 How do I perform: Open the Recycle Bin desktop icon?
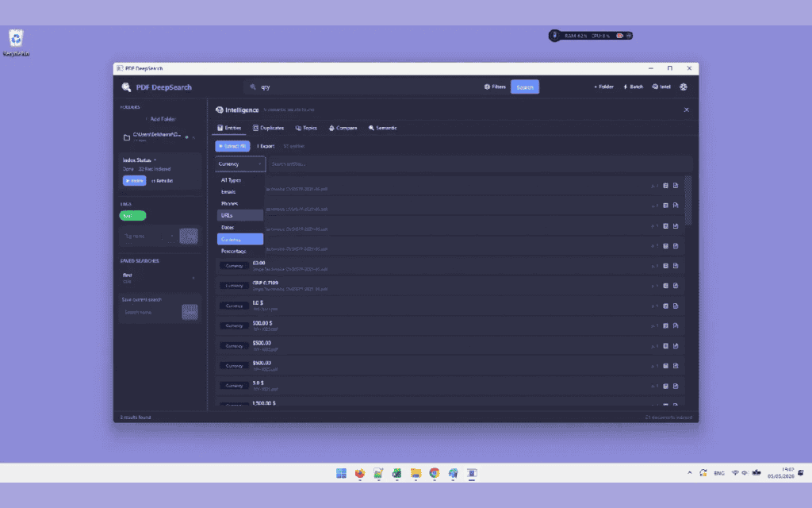pos(16,43)
